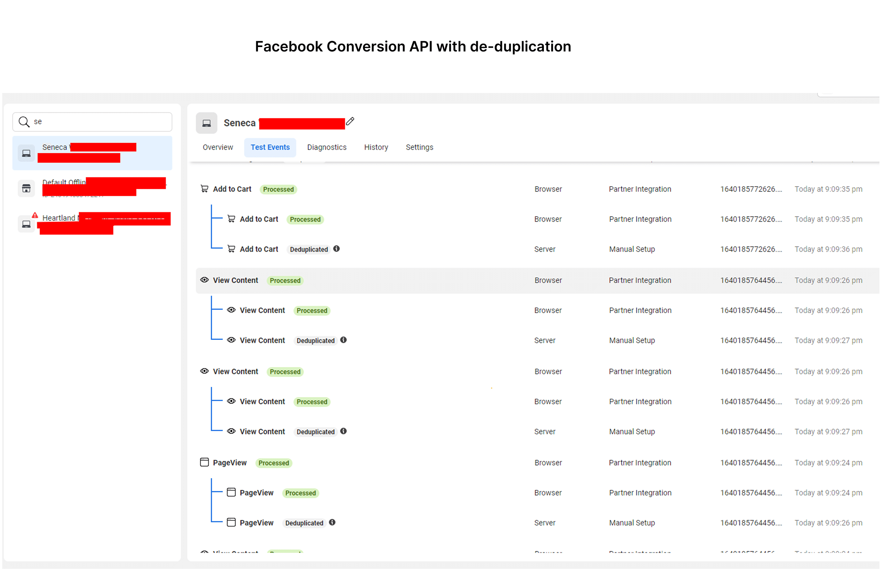Click the browser window icon on parent PageView row
The height and width of the screenshot is (588, 882).
204,463
